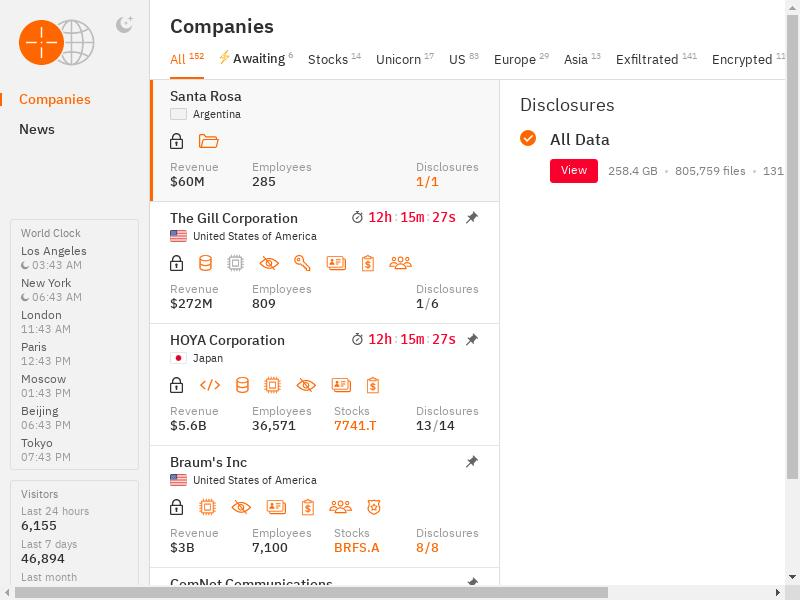The image size is (800, 600).
Task: Open The Gill Corporation title
Action: (x=234, y=218)
